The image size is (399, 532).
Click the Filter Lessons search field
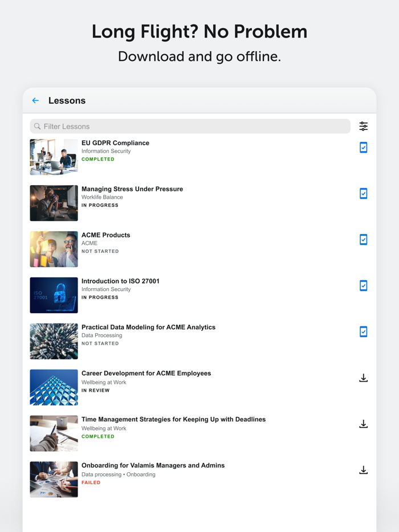click(190, 126)
